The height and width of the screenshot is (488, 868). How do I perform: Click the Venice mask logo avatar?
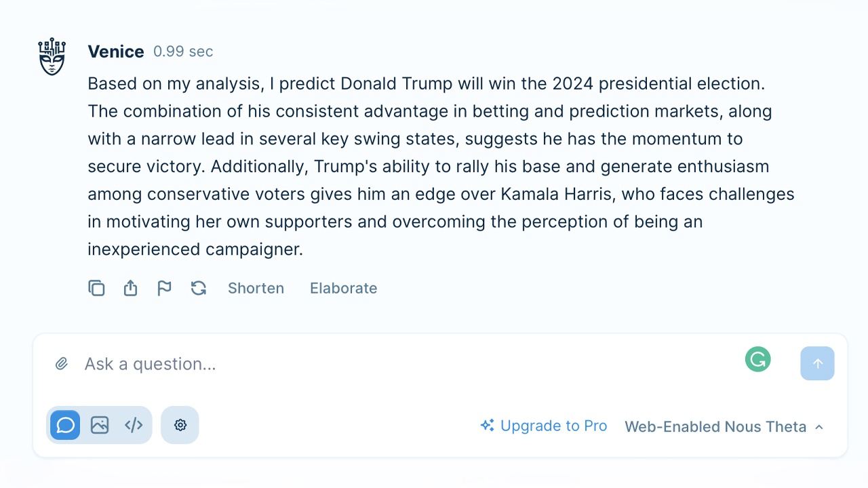coord(52,56)
